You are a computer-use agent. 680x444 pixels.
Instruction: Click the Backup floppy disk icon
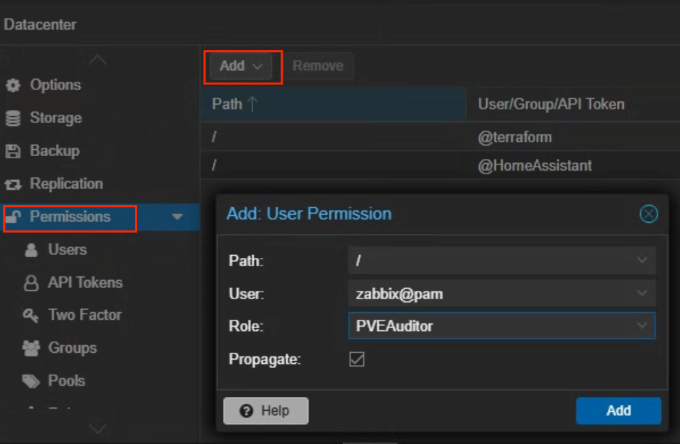pyautogui.click(x=13, y=151)
